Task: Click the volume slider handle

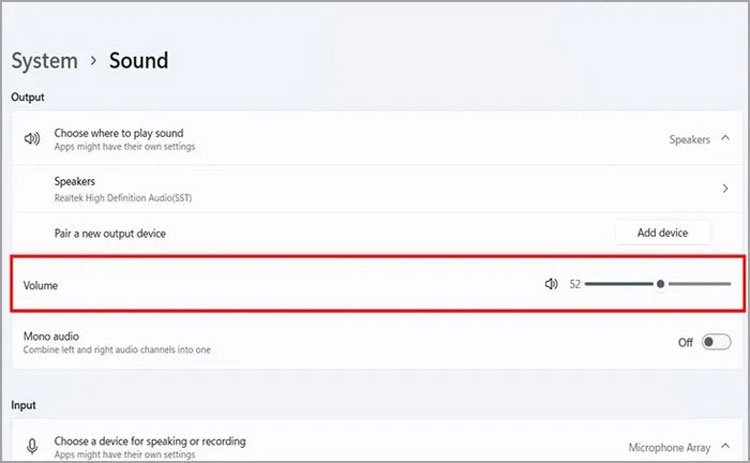Action: tap(660, 284)
